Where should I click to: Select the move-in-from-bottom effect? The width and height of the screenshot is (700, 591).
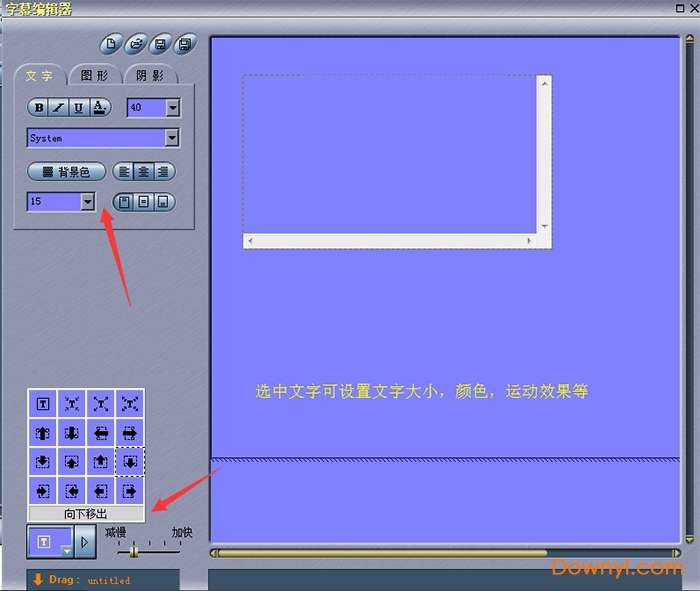pos(71,462)
